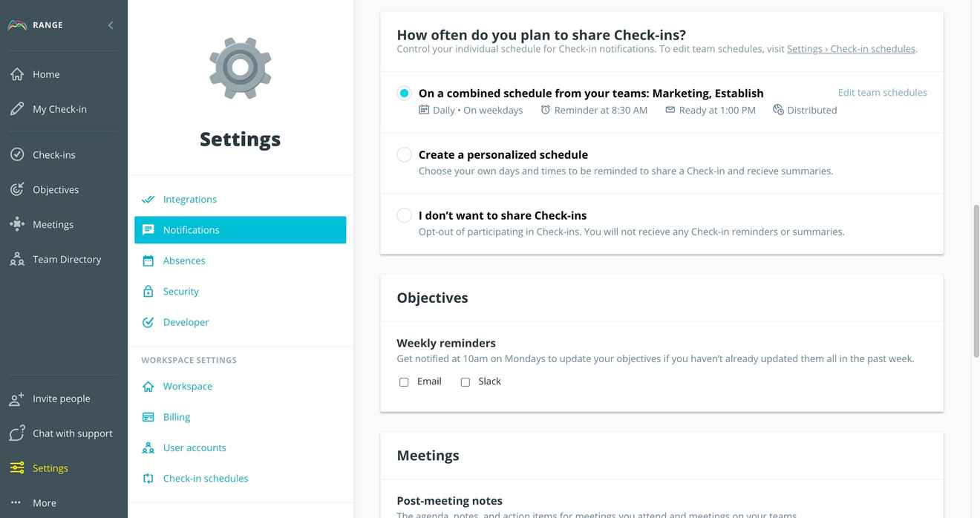Click the Objectives target icon

pyautogui.click(x=16, y=189)
